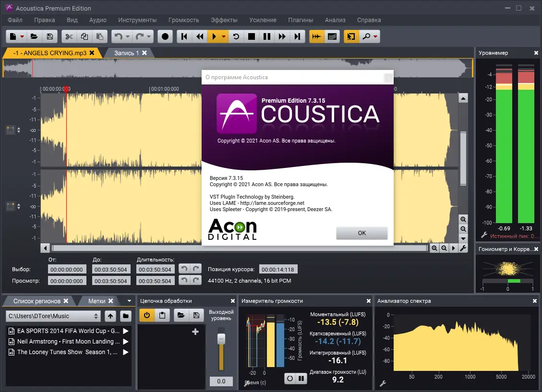
Task: Click the cursor position time field
Action: (x=277, y=269)
